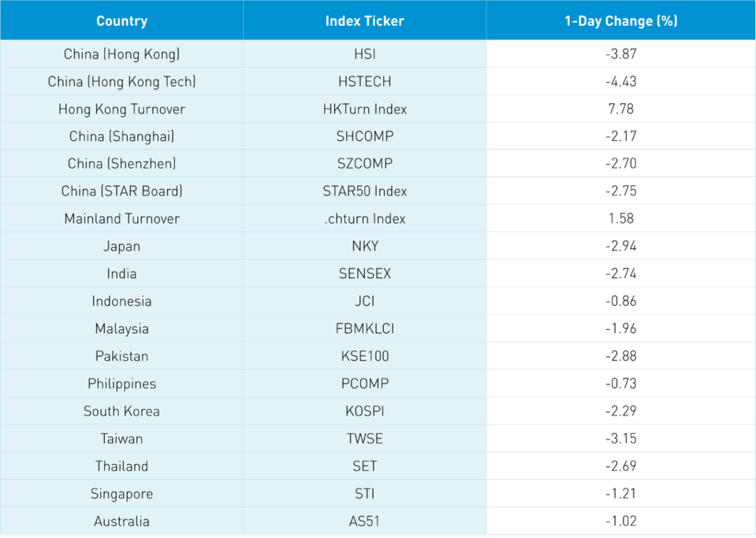756x538 pixels.
Task: Click the SENSEX ticker cell
Action: point(364,273)
